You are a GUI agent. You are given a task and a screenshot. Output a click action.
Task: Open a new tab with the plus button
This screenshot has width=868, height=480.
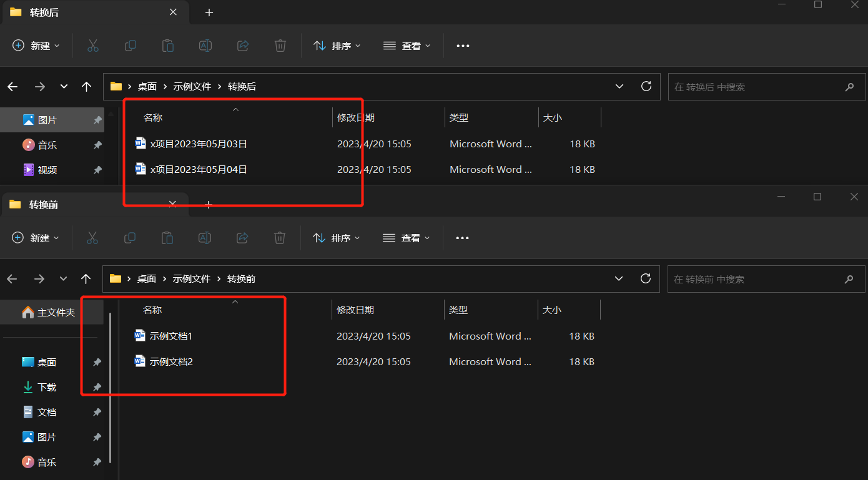209,12
